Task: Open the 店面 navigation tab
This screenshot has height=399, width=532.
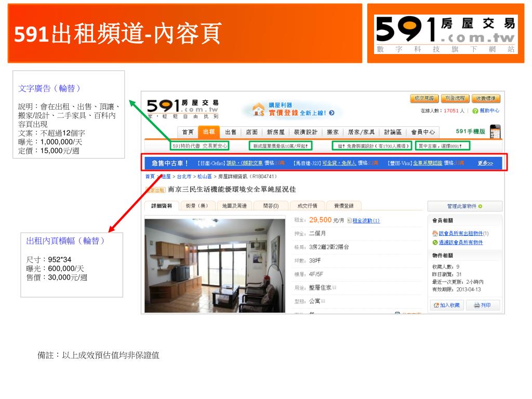Action: 252,132
